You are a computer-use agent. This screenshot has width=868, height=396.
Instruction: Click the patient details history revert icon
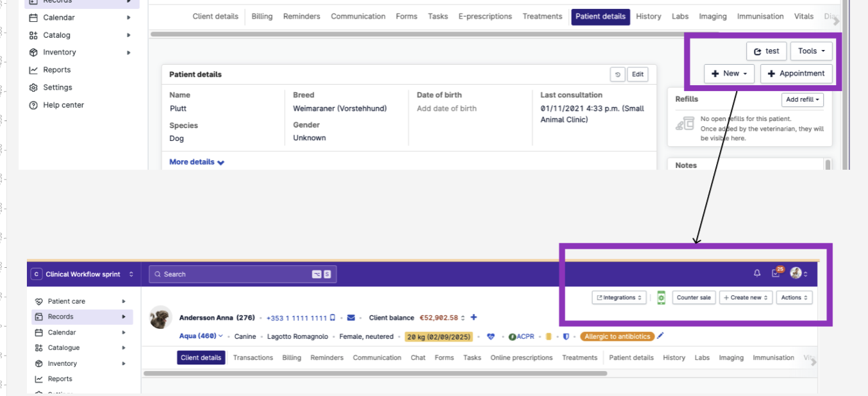click(617, 74)
